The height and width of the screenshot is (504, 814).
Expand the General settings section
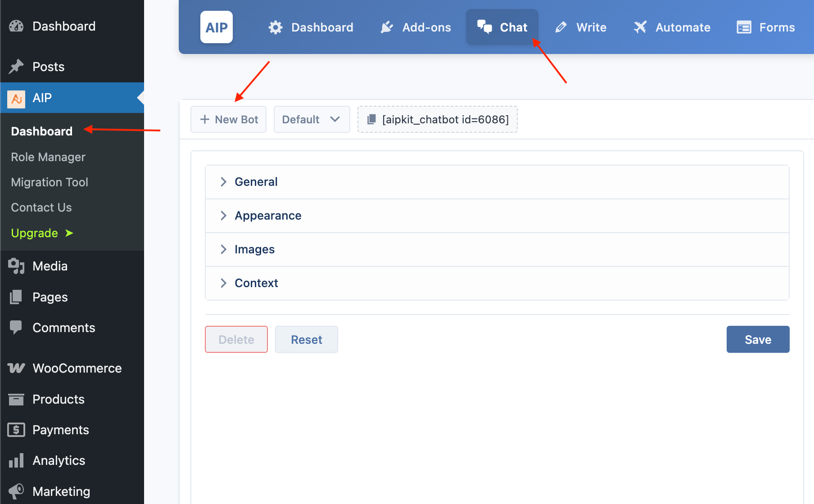pos(497,182)
